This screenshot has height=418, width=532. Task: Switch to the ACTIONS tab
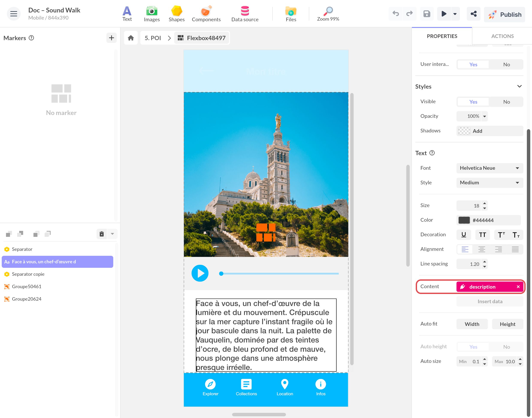pyautogui.click(x=502, y=36)
